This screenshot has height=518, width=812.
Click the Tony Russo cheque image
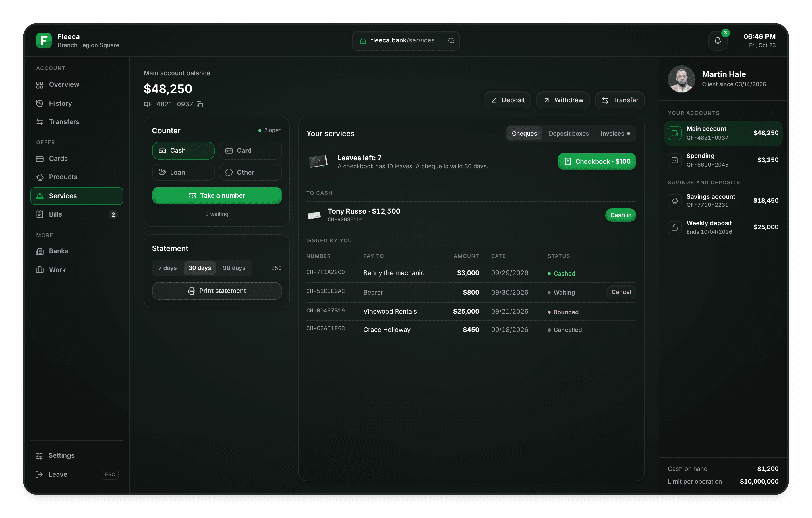[x=314, y=215]
